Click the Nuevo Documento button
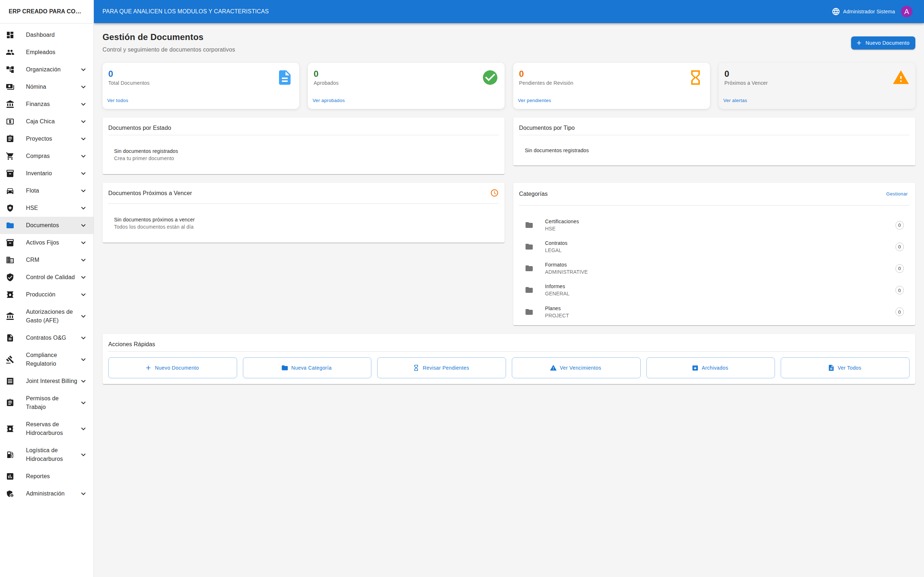 point(883,43)
